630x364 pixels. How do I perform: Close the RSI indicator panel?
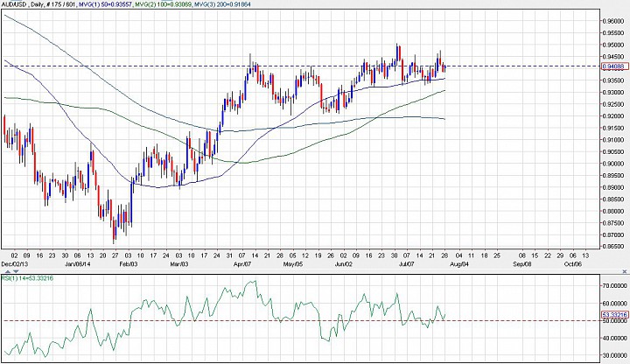(x=625, y=272)
